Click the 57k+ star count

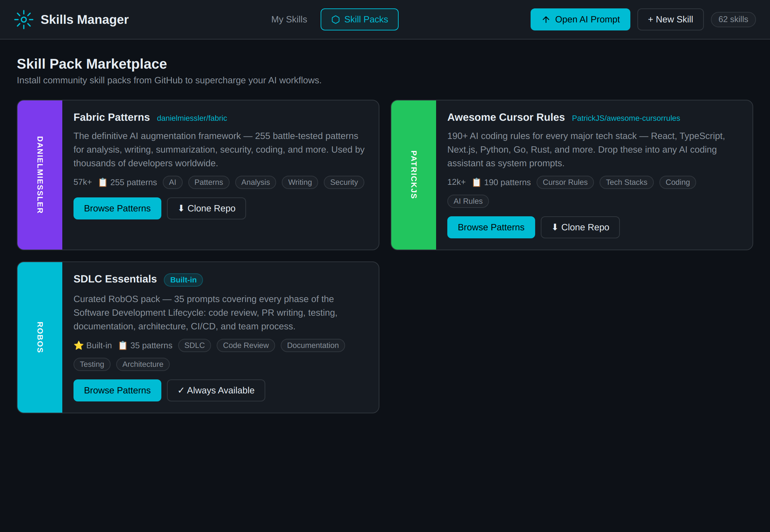pyautogui.click(x=83, y=182)
